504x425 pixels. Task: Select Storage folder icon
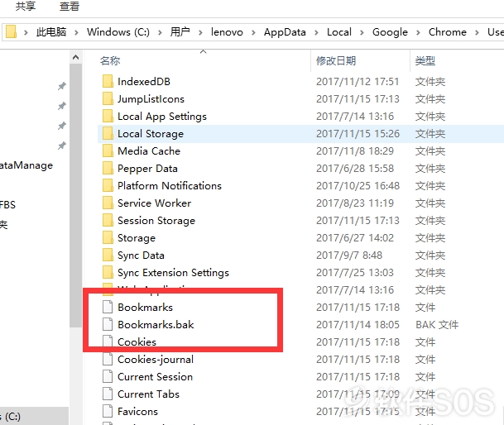(108, 237)
